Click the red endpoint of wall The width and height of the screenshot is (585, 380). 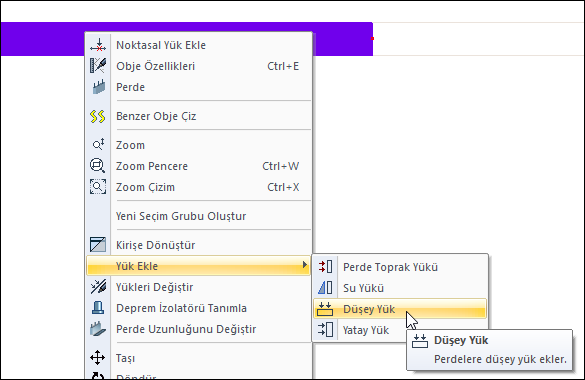point(372,39)
